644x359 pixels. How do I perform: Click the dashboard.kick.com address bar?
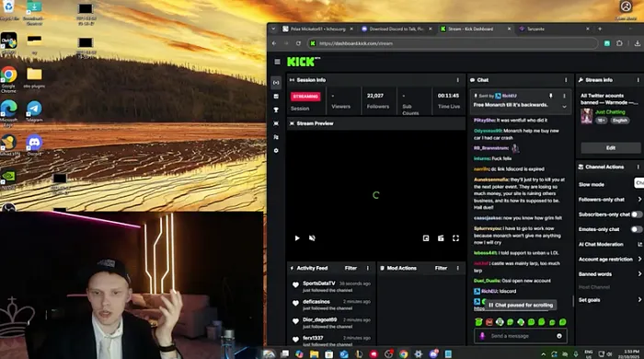point(452,43)
